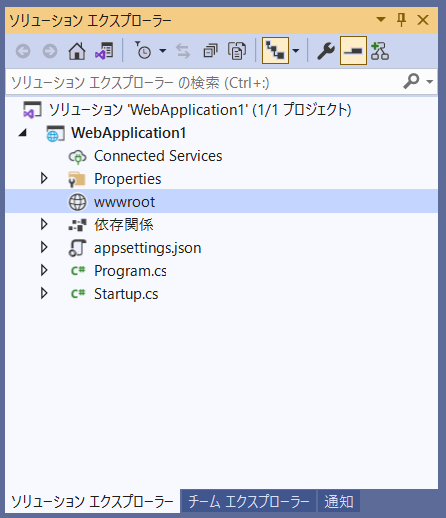Toggle Preview Selected Items button
Screen dimensions: 446x518
pos(353,51)
